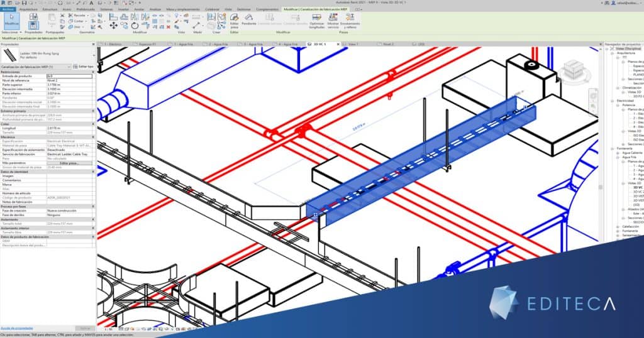Select the Rotate tool circular arrow
Screen dimensions: 644x338
[135, 25]
